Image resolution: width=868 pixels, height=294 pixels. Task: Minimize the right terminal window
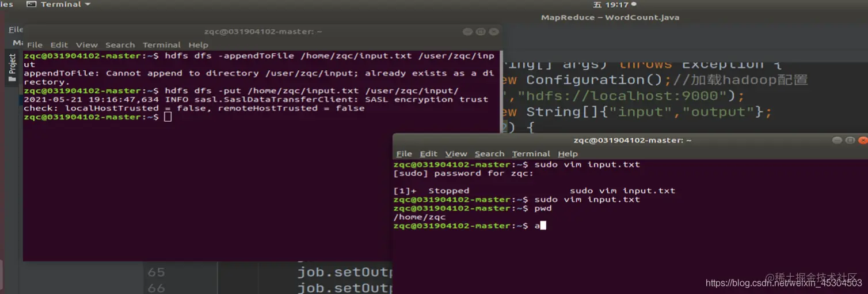[x=837, y=140]
